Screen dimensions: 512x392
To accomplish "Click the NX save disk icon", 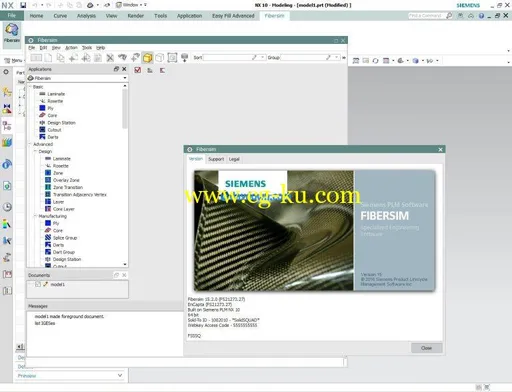I will click(23, 5).
